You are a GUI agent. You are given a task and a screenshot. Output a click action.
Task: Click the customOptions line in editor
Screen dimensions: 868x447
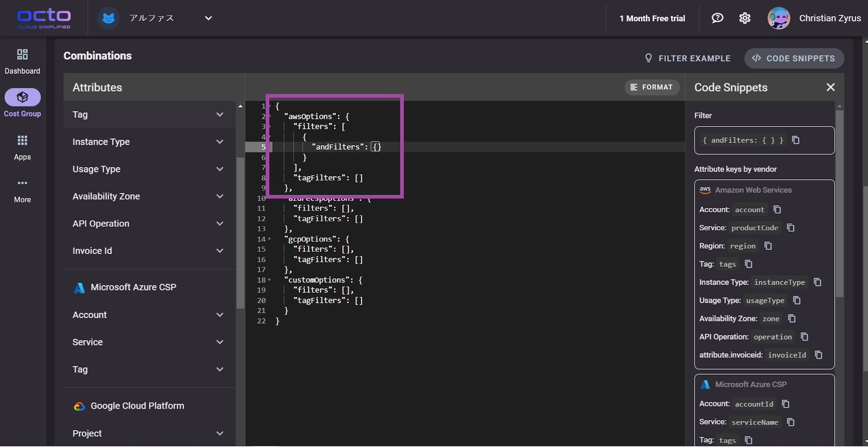click(x=323, y=280)
